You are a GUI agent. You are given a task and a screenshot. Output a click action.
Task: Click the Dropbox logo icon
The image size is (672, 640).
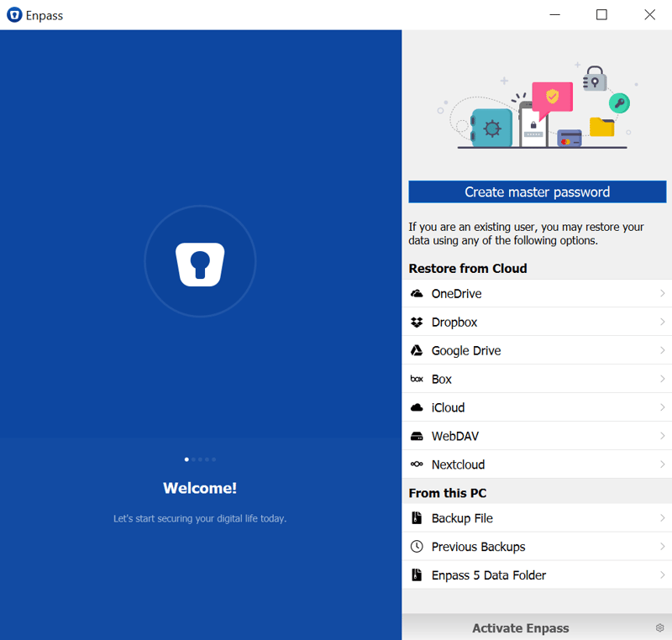[417, 323]
